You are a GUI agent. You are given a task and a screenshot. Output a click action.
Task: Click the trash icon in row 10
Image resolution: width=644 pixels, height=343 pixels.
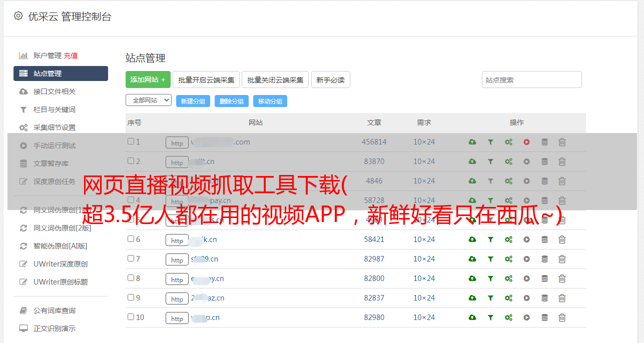pos(562,317)
